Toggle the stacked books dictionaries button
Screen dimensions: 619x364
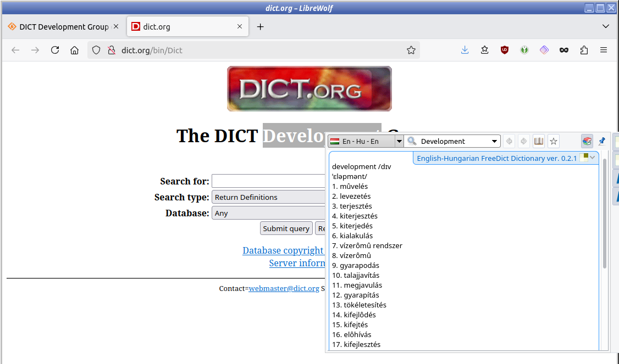pyautogui.click(x=587, y=141)
